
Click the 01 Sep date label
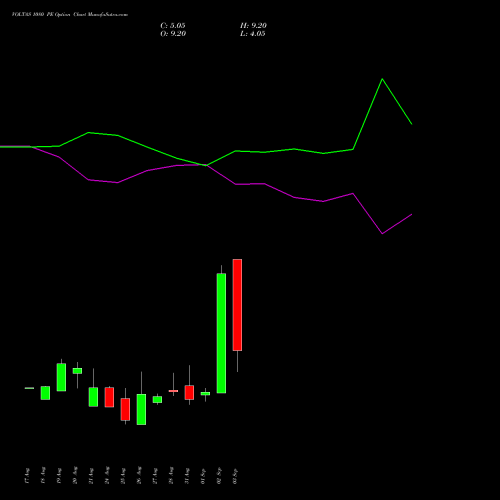(203, 476)
